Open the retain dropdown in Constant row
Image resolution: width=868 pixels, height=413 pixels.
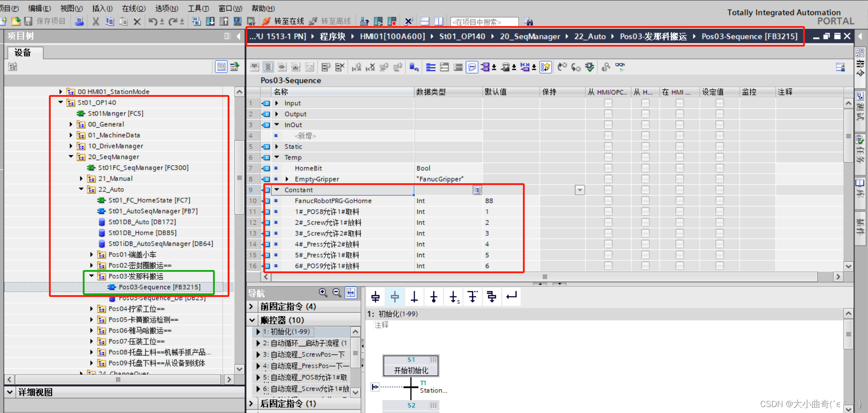click(x=580, y=190)
